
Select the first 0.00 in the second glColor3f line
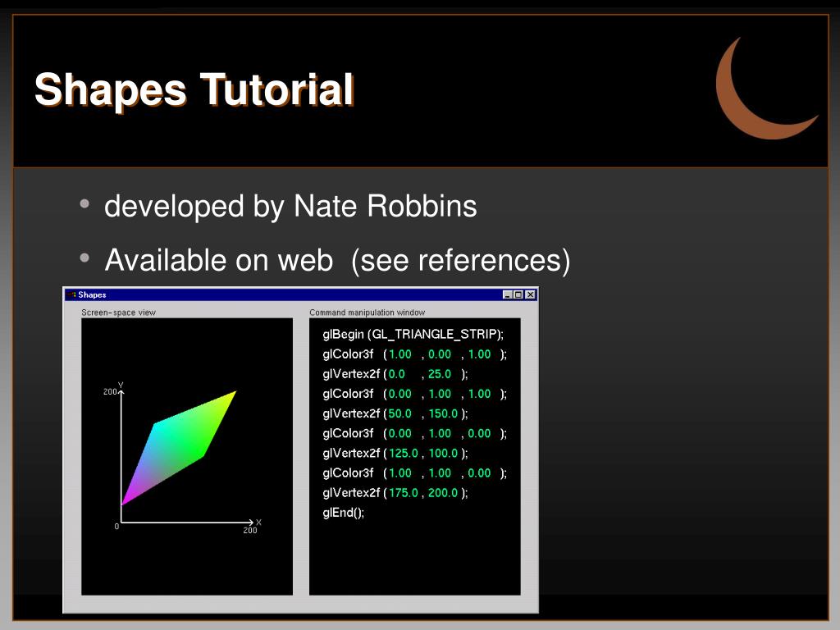399,394
